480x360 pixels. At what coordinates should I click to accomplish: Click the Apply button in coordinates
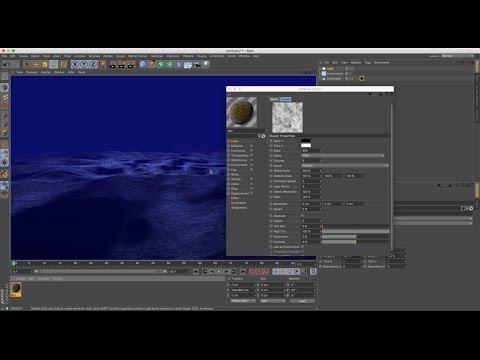pyautogui.click(x=302, y=301)
